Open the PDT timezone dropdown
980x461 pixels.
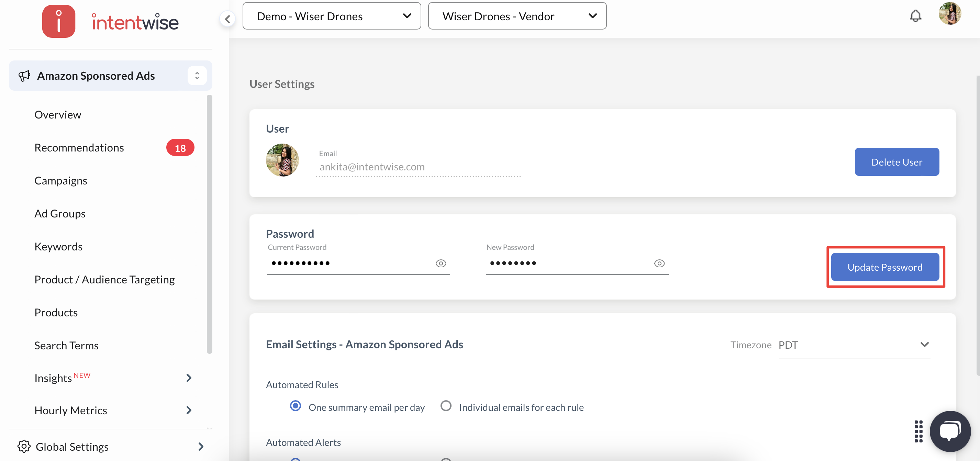pyautogui.click(x=855, y=345)
